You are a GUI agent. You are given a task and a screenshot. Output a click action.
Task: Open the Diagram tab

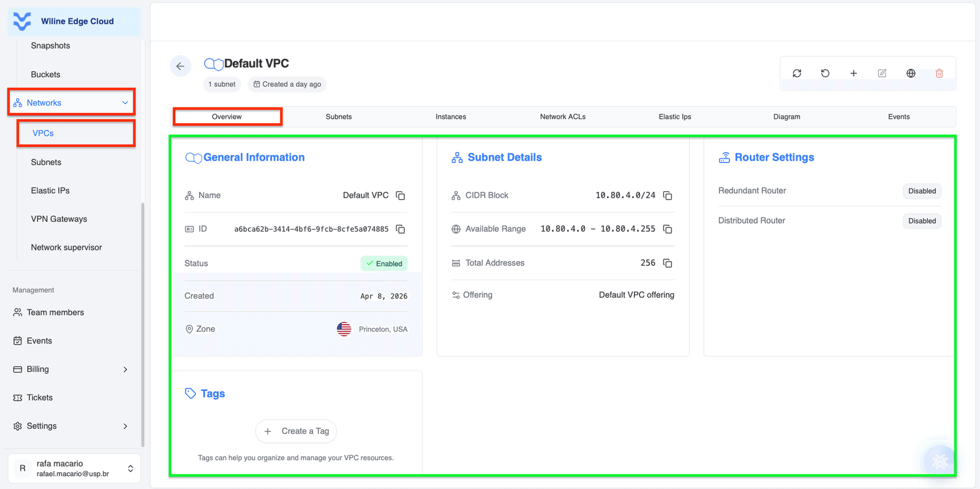coord(787,117)
